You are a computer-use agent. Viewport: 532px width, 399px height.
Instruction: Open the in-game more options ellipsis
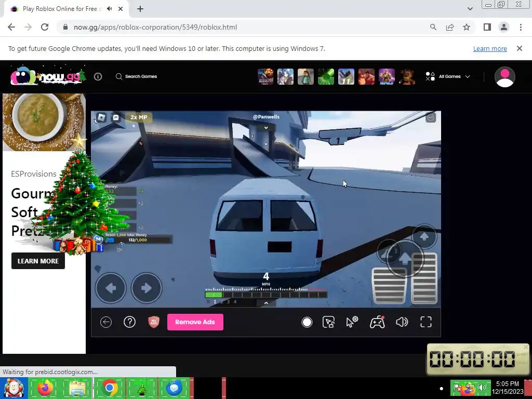point(431,117)
